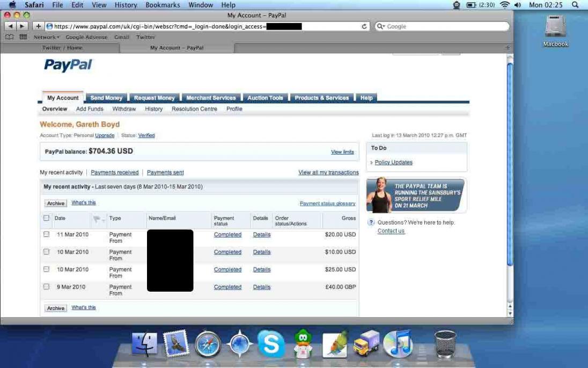Click the battery status icon
This screenshot has height=368, width=588.
pyautogui.click(x=471, y=4)
